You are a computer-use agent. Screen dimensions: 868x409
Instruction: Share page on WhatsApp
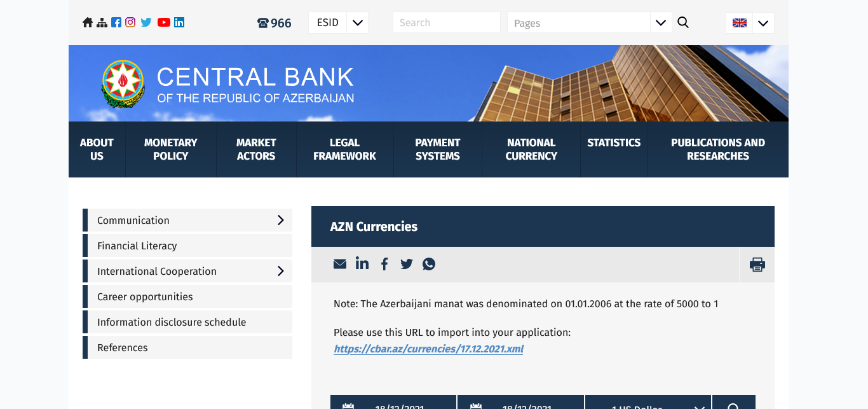point(429,264)
